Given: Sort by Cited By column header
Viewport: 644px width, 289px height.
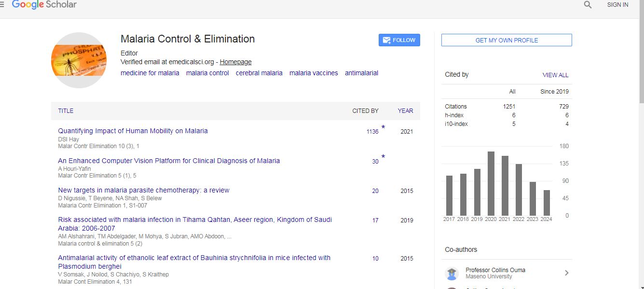Looking at the screenshot, I should [365, 111].
